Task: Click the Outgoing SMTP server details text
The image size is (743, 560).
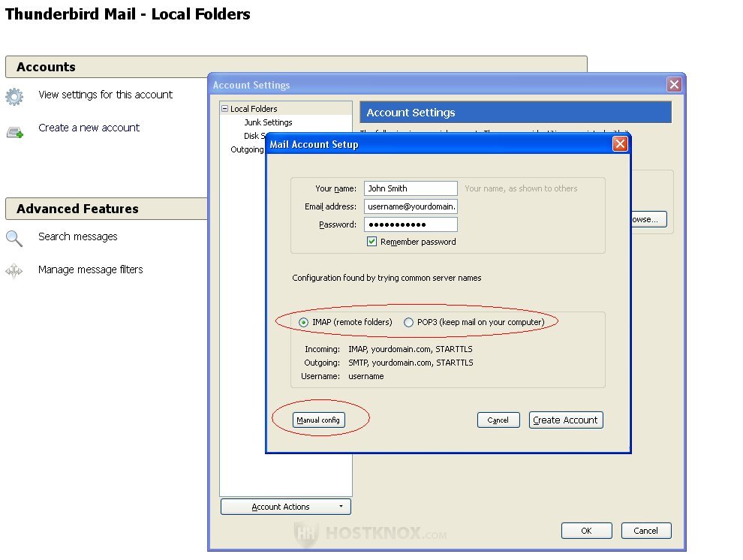Action: pos(411,363)
